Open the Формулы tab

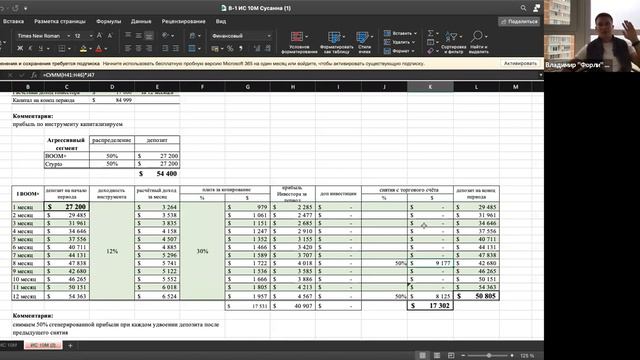(x=109, y=21)
